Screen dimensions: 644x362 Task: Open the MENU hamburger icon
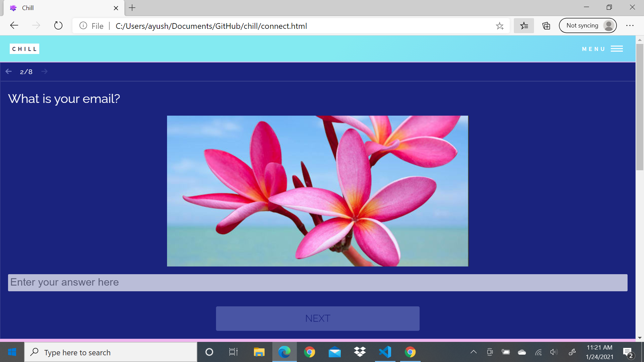coord(616,49)
